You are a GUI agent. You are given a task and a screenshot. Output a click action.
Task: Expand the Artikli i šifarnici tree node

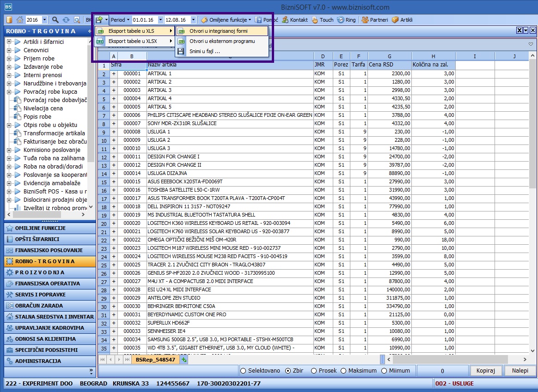click(9, 42)
